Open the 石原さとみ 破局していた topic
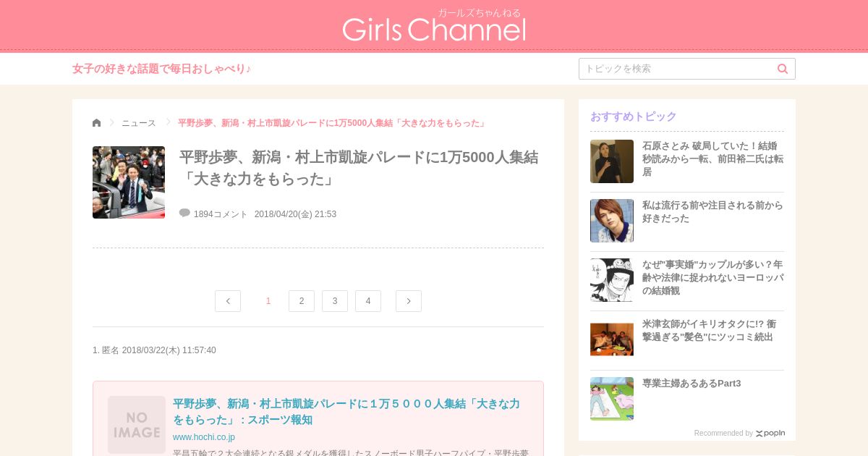The image size is (868, 456). (x=712, y=159)
